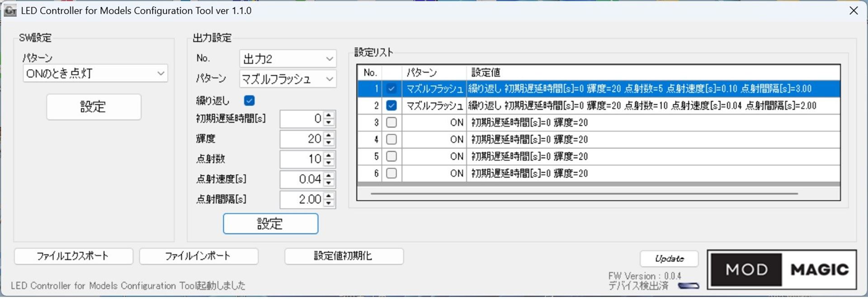This screenshot has width=868, height=299.
Task: Increase 点射間隔 with up arrow
Action: pyautogui.click(x=329, y=195)
